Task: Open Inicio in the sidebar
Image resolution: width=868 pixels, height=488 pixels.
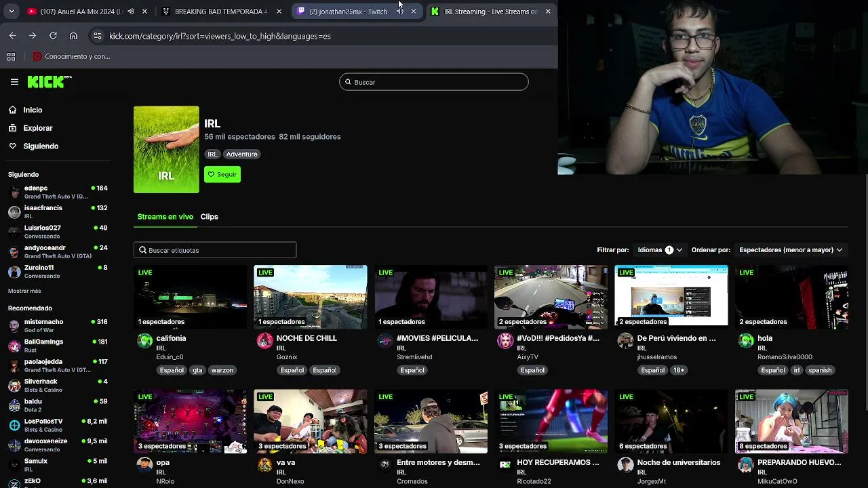Action: [x=33, y=110]
